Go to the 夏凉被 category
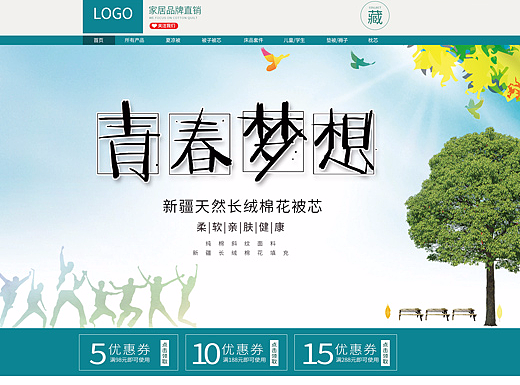Screen dimensions: 520x385 click(x=173, y=40)
